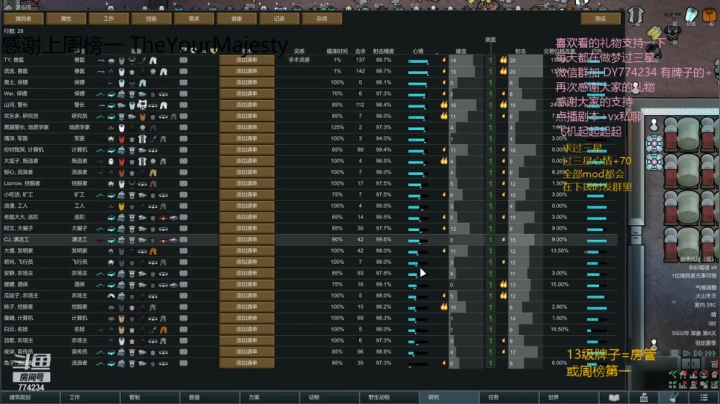
Task: Click 添加清单 for War, 保镖 row
Action: 247,94
